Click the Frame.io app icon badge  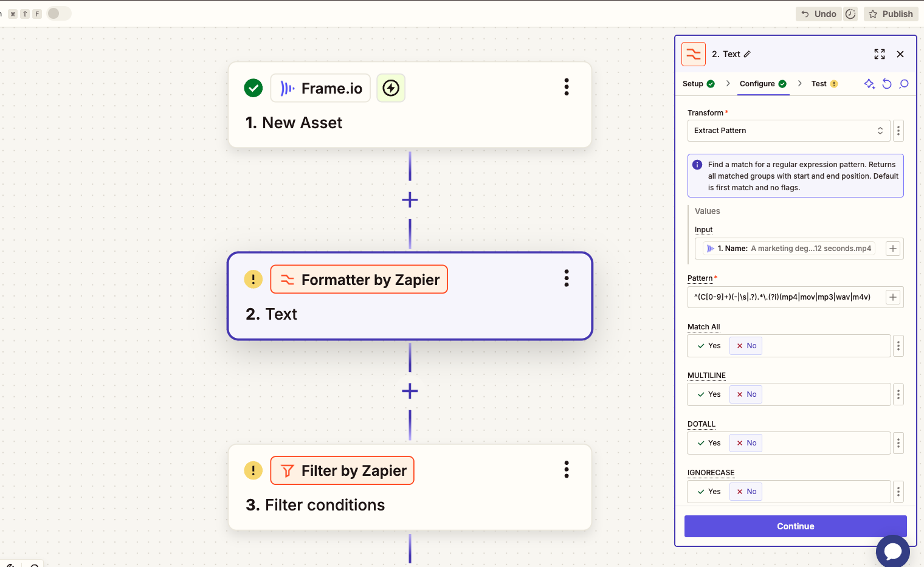tap(320, 88)
